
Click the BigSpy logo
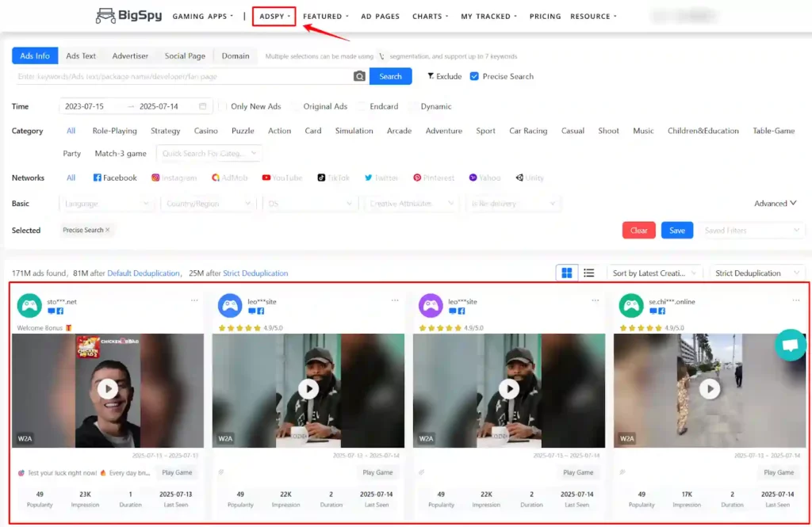click(x=127, y=16)
